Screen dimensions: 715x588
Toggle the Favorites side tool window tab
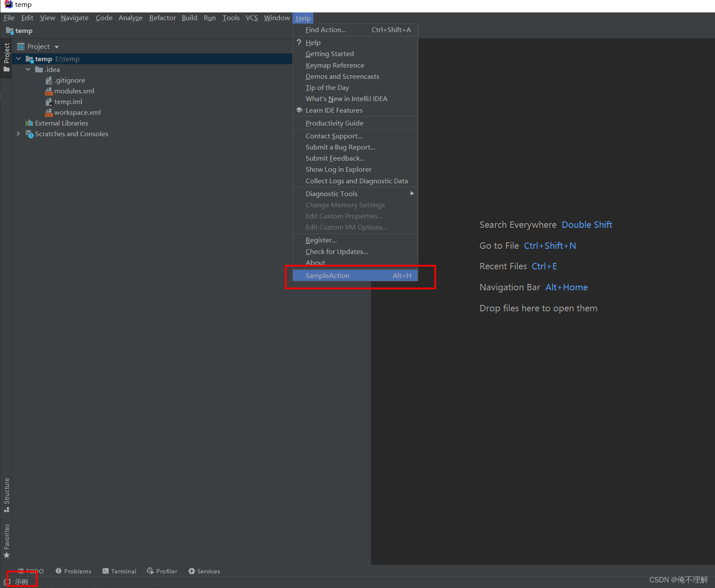point(6,541)
